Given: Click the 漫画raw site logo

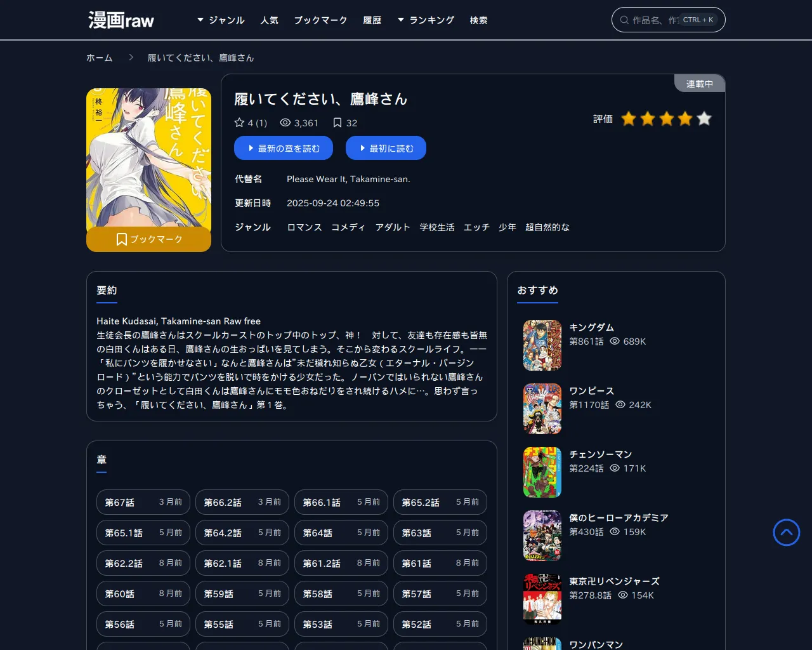Looking at the screenshot, I should coord(121,20).
